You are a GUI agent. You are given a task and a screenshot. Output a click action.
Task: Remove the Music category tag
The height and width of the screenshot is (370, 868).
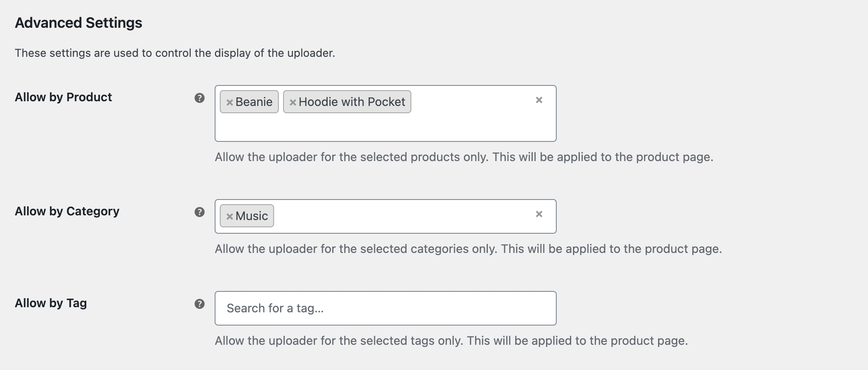(x=229, y=216)
